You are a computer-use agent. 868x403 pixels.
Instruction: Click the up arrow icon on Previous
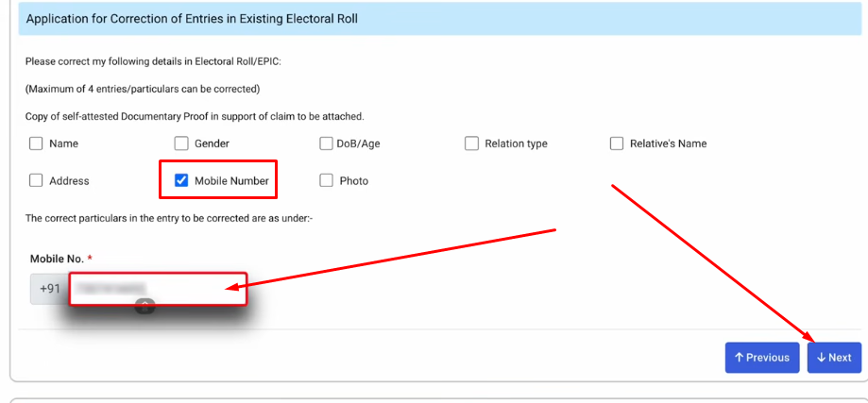tap(739, 358)
